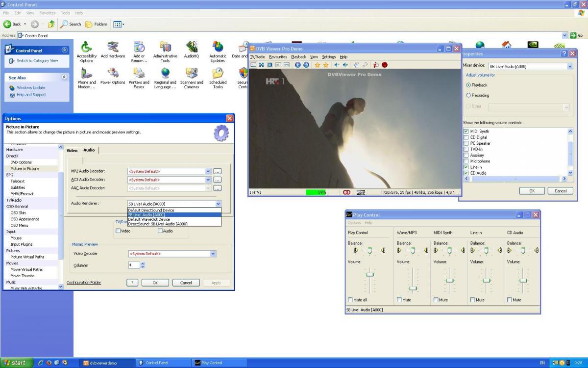Viewport: 588px width, 368px height.
Task: Click the fullscreen icon in DVBViewer toolbar
Action: tap(262, 65)
